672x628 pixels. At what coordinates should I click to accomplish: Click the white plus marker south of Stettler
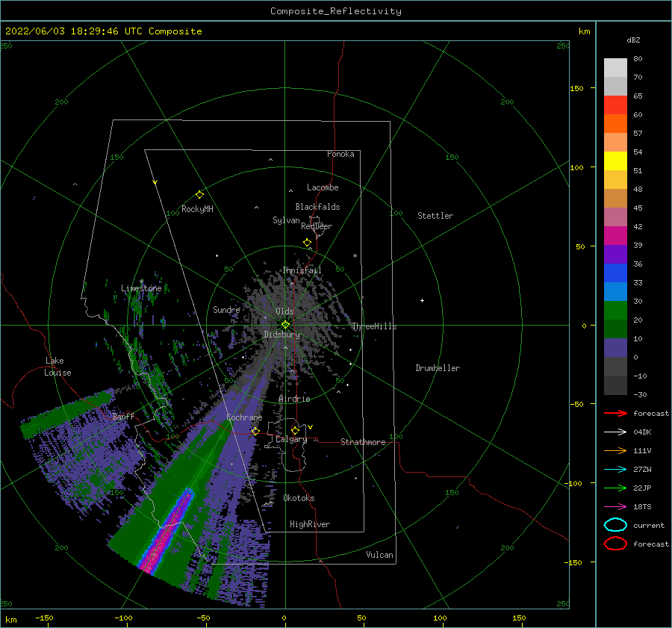point(422,300)
